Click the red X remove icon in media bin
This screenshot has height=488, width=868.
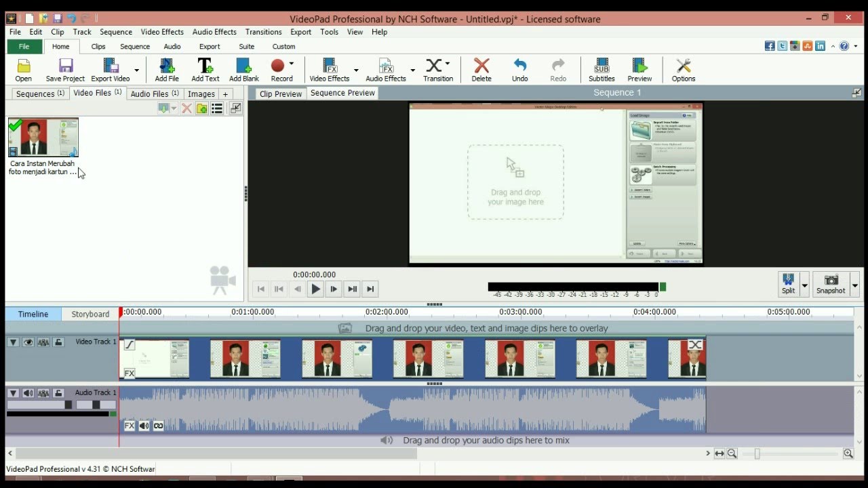click(x=186, y=108)
